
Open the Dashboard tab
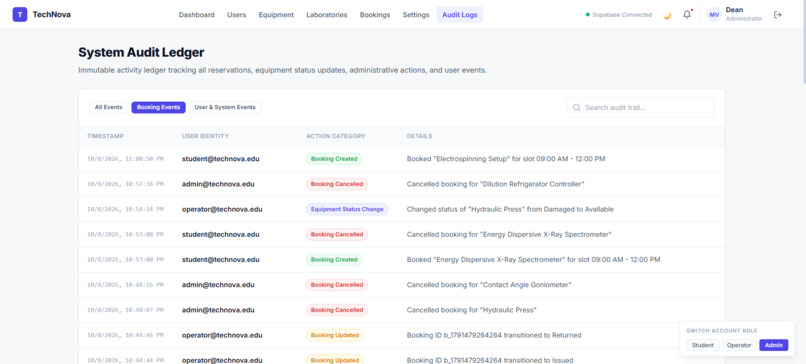[196, 15]
